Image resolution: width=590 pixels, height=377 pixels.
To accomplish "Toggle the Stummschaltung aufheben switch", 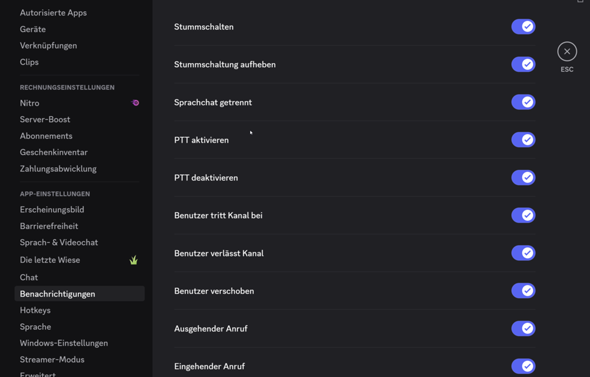I will (x=523, y=64).
